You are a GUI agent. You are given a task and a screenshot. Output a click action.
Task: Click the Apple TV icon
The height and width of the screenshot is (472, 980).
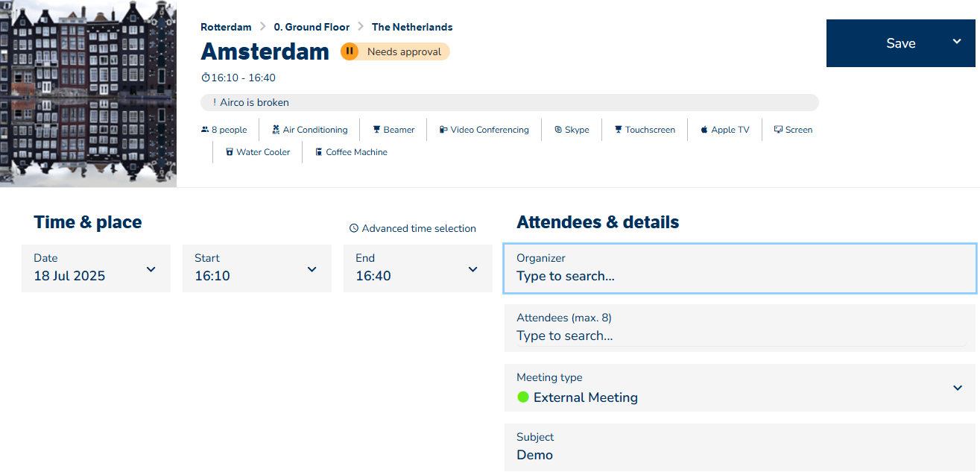(x=704, y=130)
